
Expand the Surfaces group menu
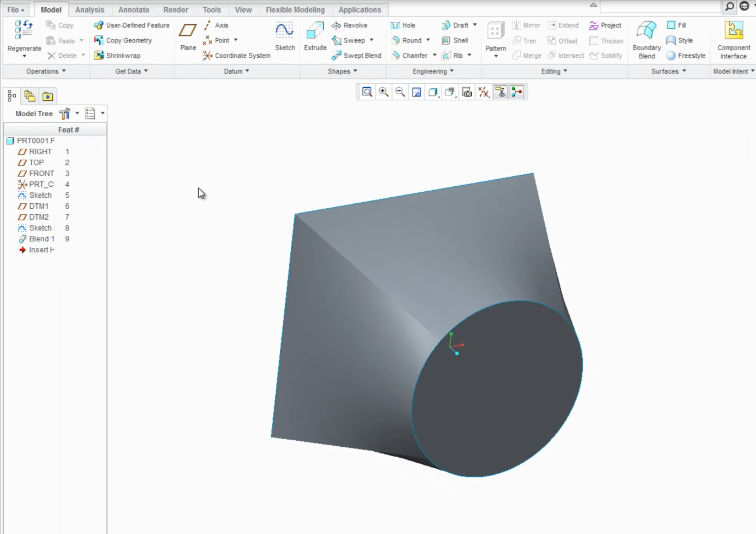coord(668,71)
